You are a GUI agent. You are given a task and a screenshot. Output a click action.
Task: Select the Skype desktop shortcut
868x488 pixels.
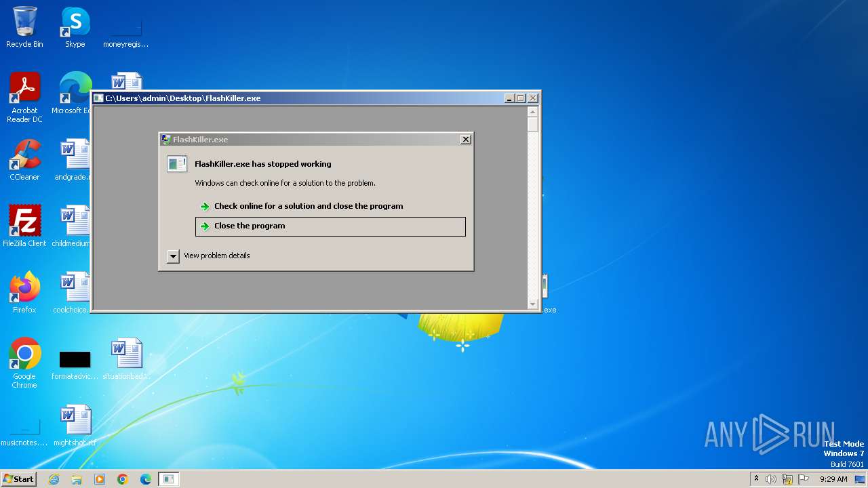75,27
